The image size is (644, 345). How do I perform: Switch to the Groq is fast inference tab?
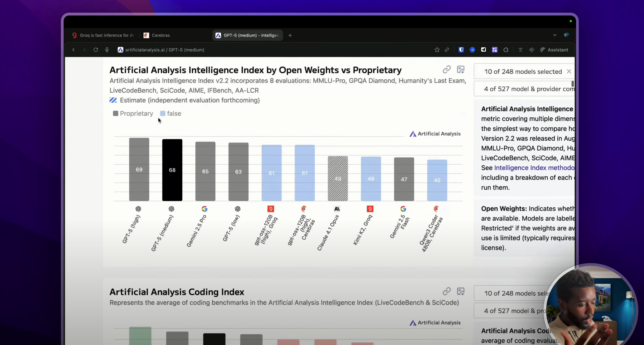click(103, 35)
